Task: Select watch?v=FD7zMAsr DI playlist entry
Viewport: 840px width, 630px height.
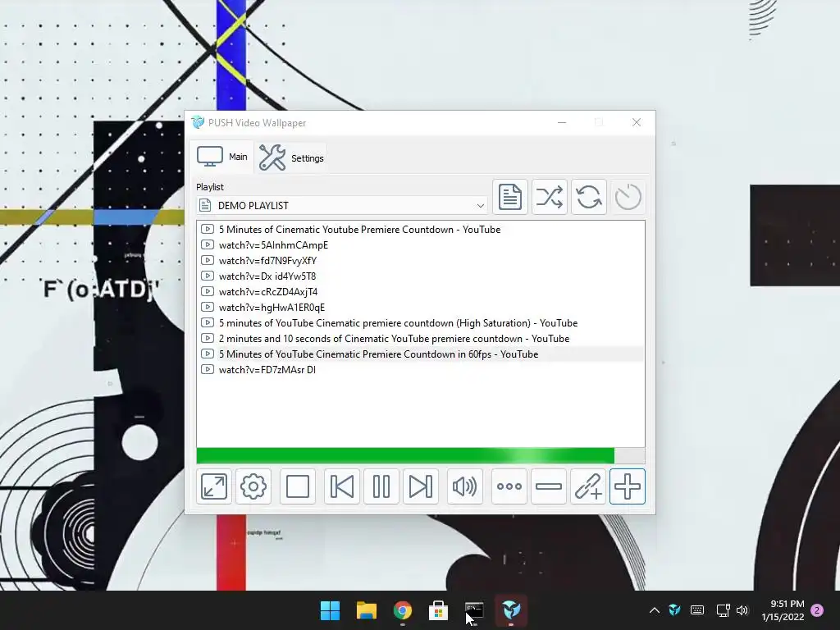Action: click(421, 370)
